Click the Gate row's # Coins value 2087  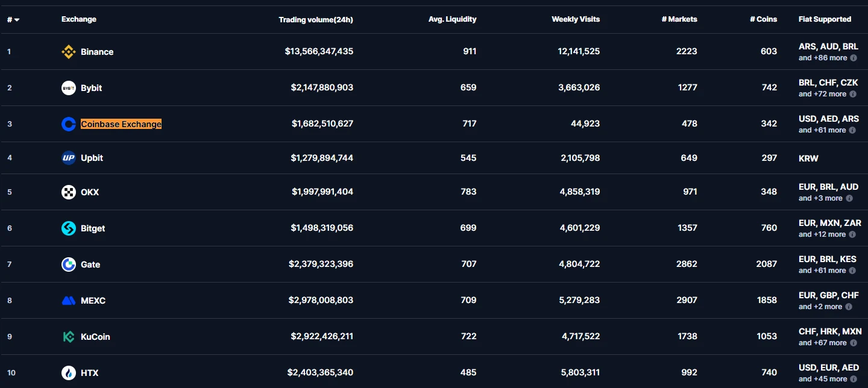[767, 264]
